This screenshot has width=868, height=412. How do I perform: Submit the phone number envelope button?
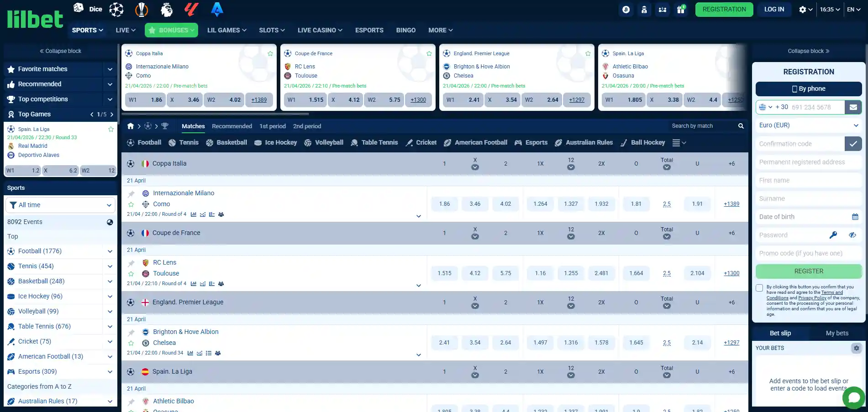pyautogui.click(x=853, y=107)
